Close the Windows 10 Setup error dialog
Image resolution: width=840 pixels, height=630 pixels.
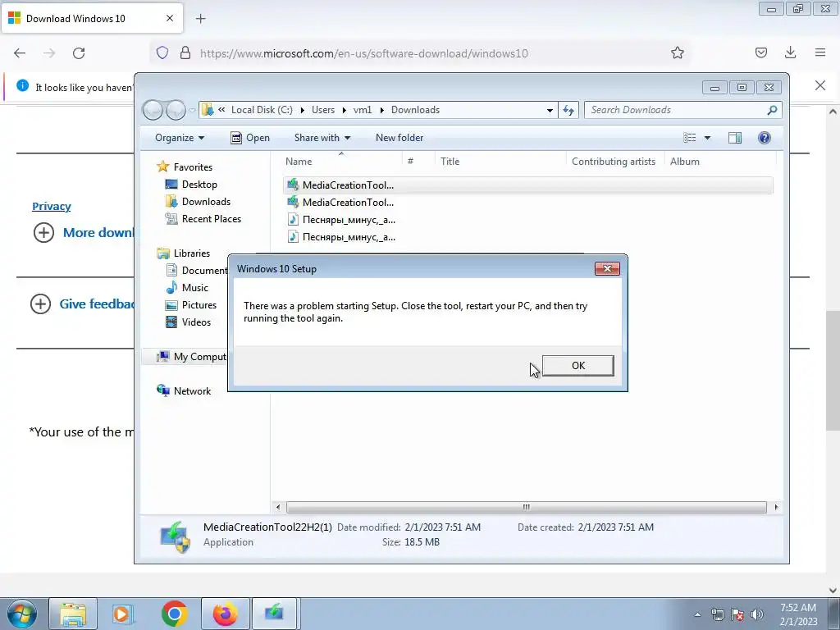click(x=607, y=268)
